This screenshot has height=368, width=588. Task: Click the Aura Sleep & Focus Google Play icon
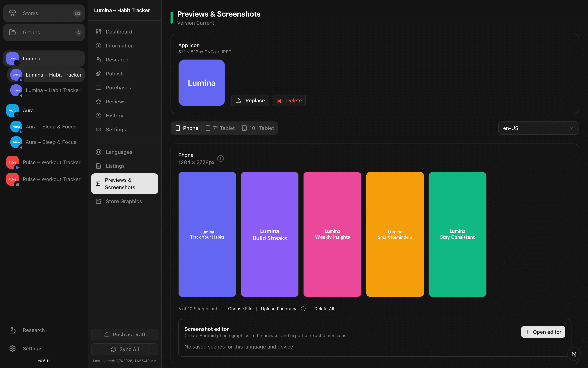(x=16, y=127)
